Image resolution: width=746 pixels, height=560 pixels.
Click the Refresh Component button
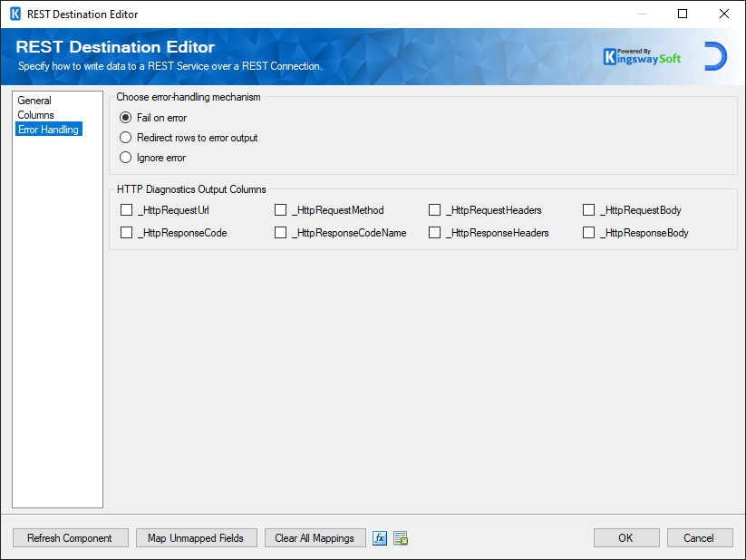[x=70, y=537]
